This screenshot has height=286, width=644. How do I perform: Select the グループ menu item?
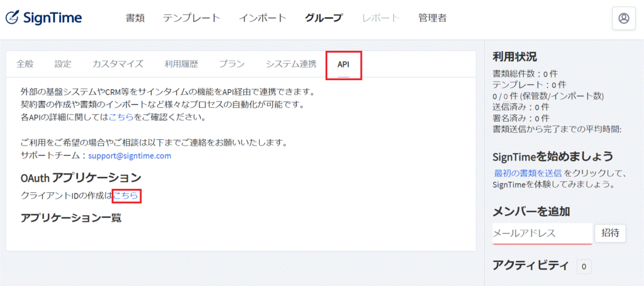coord(324,18)
